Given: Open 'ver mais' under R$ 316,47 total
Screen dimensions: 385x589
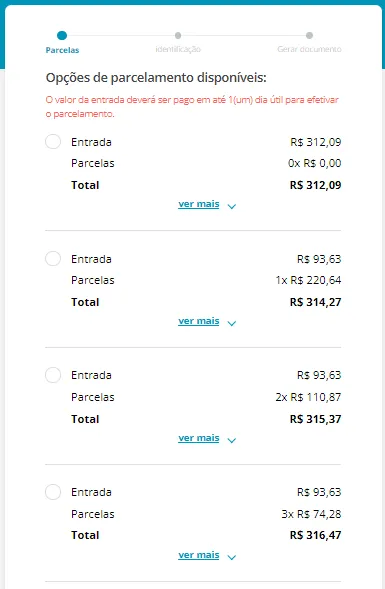Looking at the screenshot, I should pyautogui.click(x=199, y=555).
